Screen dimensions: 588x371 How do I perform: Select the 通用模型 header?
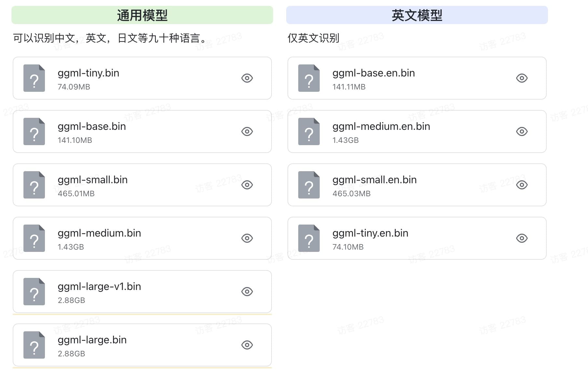142,15
